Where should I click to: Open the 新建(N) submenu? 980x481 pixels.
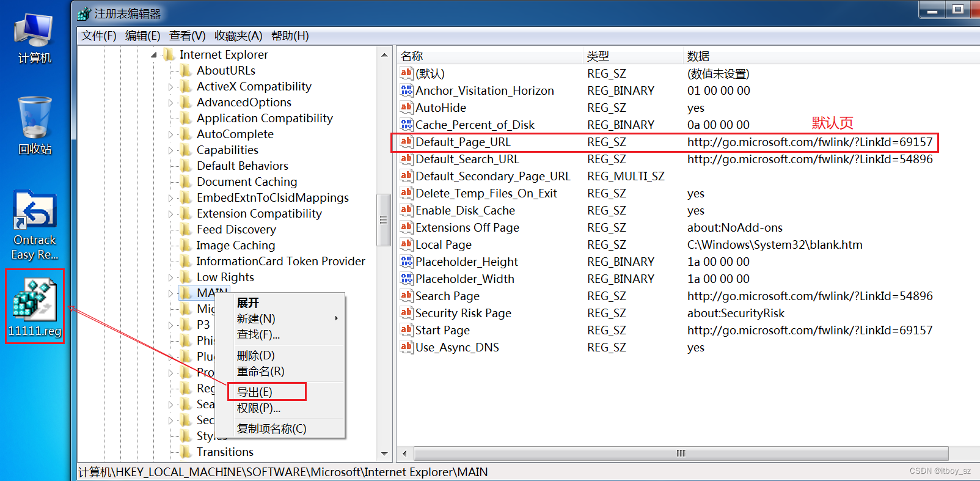(280, 318)
